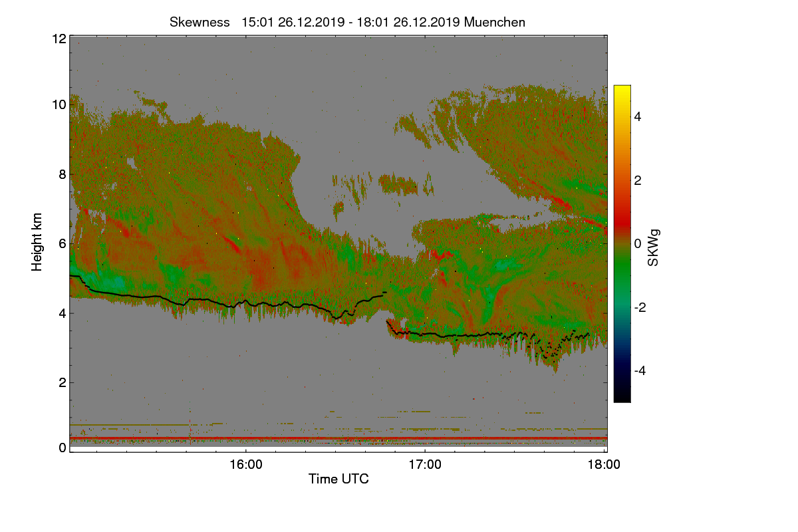Click the height tick label 12
Image resolution: width=798 pixels, height=532 pixels.
pyautogui.click(x=59, y=39)
